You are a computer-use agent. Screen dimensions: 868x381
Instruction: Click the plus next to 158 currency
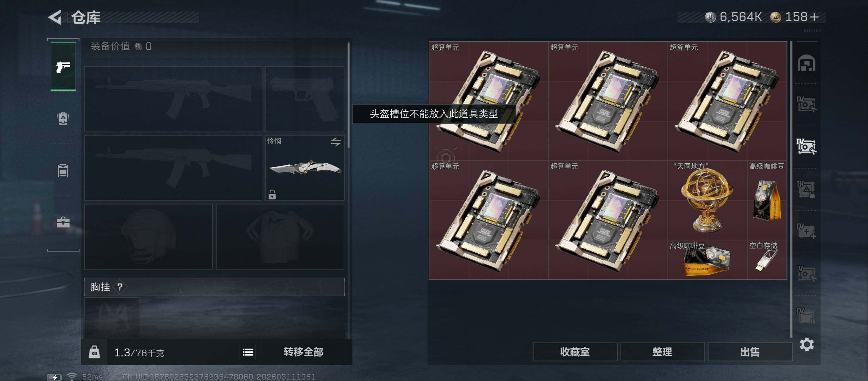[x=814, y=17]
